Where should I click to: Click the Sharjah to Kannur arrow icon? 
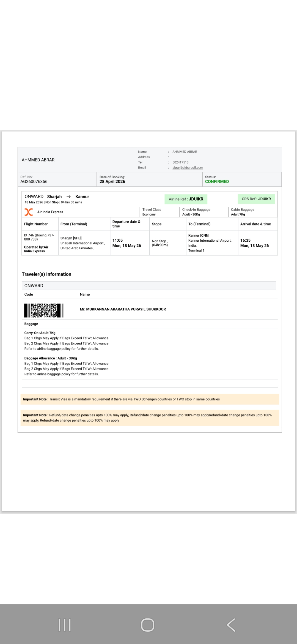click(68, 197)
